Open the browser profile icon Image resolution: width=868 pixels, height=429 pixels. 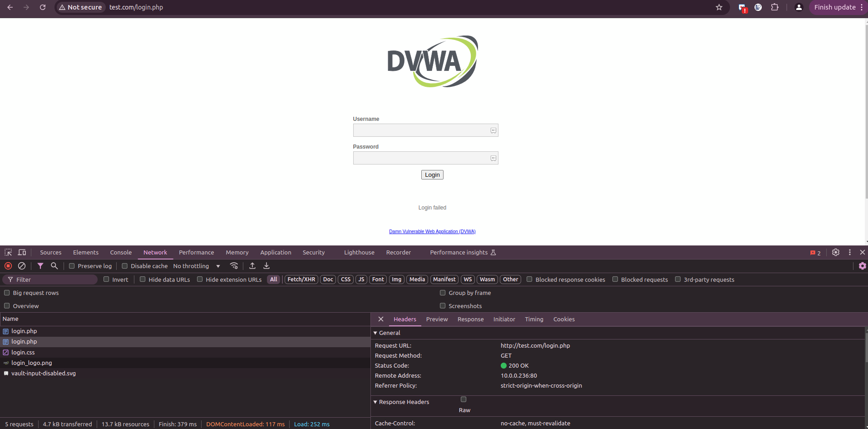tap(799, 7)
